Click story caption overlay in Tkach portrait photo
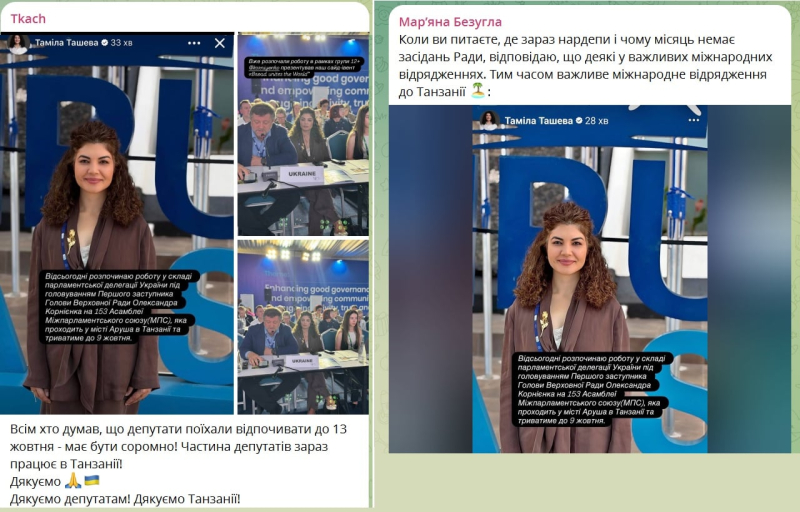 coord(118,306)
